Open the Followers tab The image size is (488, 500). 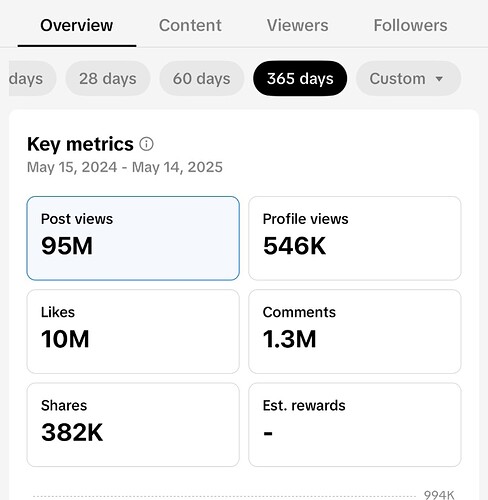(410, 25)
